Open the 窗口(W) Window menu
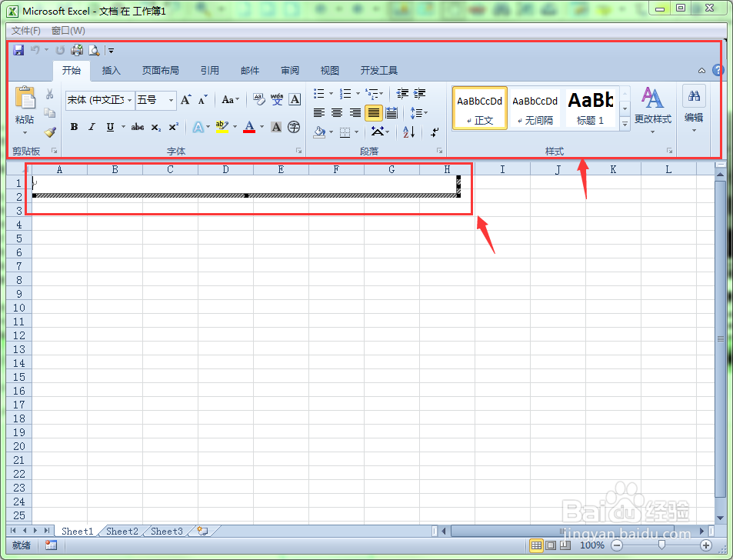733x560 pixels. click(68, 31)
